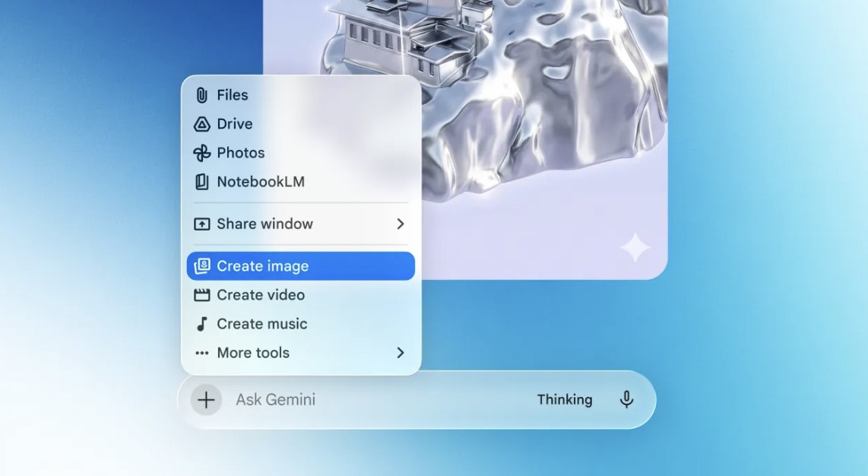Viewport: 868px width, 476px height.
Task: Select the Create video menu entry
Action: pos(300,295)
